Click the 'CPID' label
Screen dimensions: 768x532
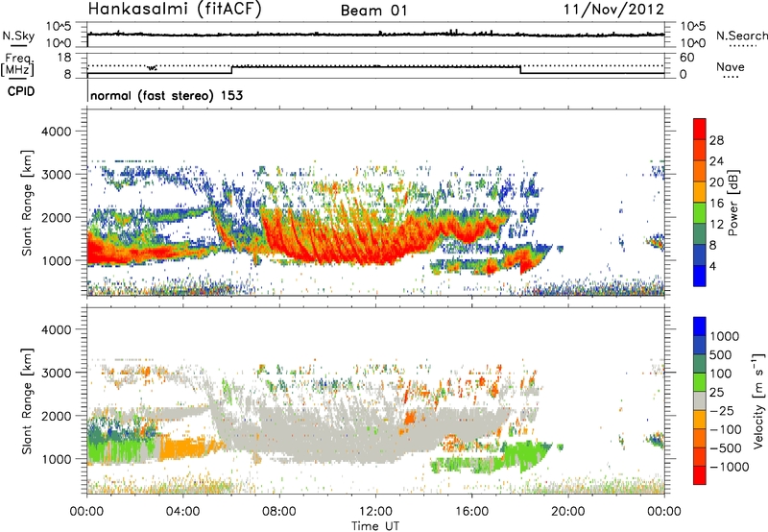(x=21, y=91)
